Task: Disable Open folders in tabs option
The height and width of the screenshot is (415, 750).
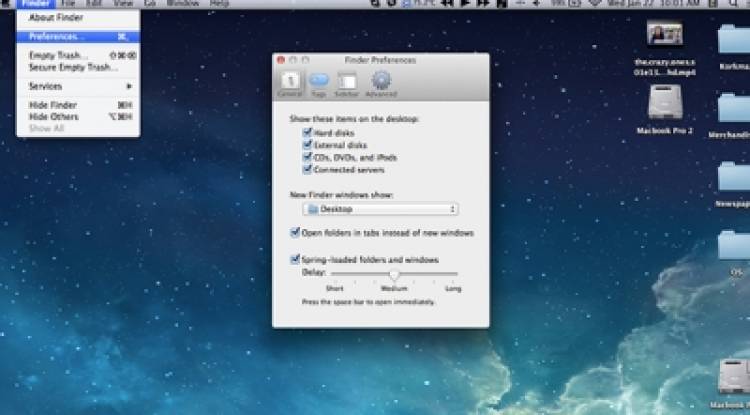Action: [x=295, y=233]
